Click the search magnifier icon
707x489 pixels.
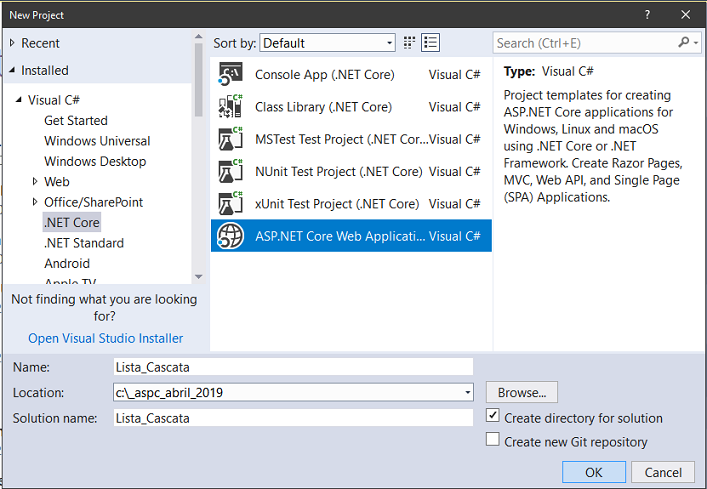683,42
